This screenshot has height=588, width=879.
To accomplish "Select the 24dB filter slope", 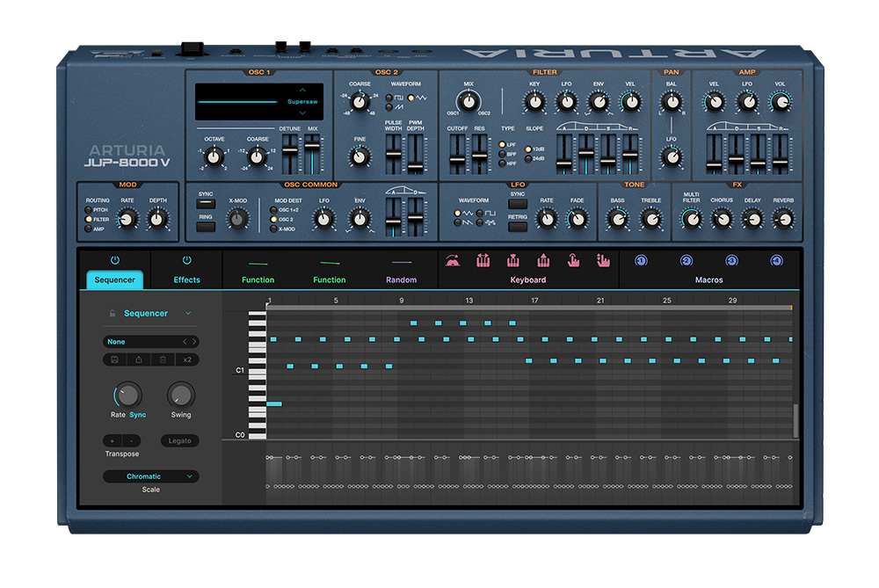I will [x=528, y=158].
